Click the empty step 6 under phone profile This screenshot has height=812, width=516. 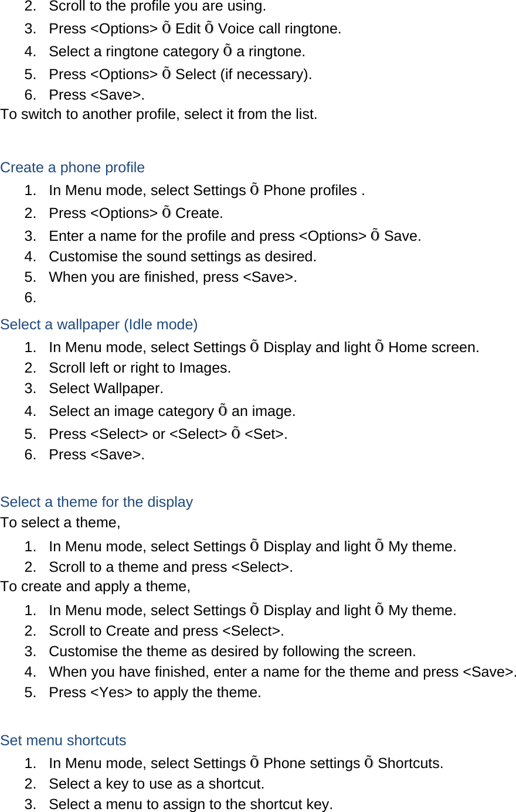click(30, 298)
